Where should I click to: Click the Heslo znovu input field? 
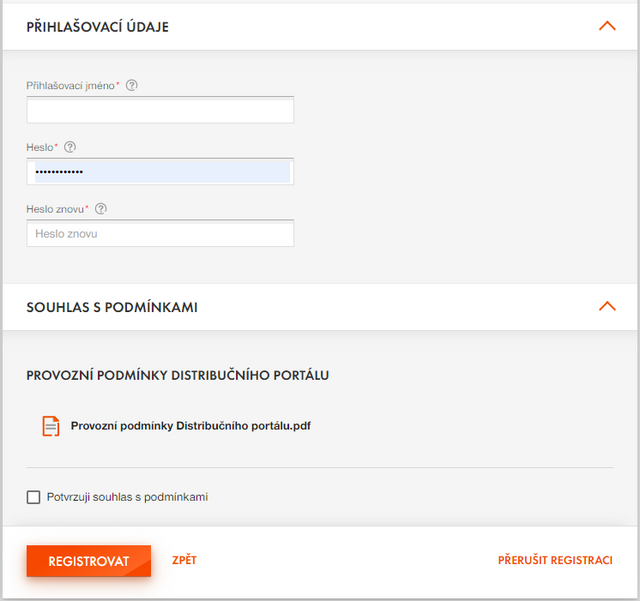tap(160, 234)
